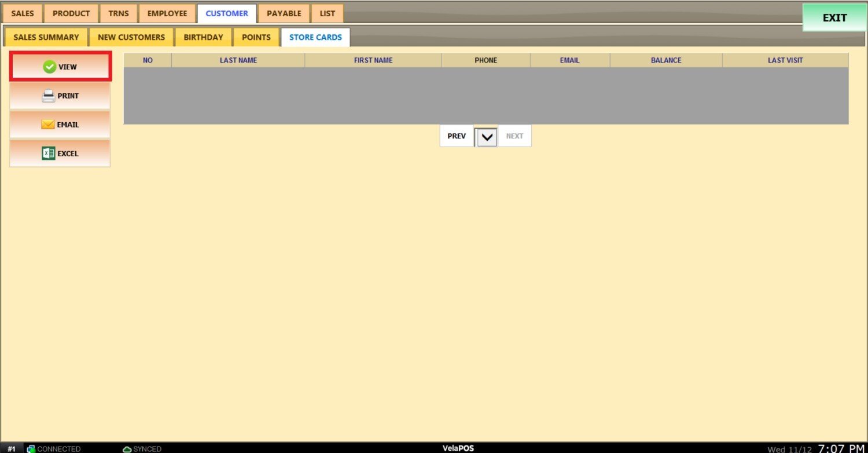Click the Connected network status icon

(31, 449)
